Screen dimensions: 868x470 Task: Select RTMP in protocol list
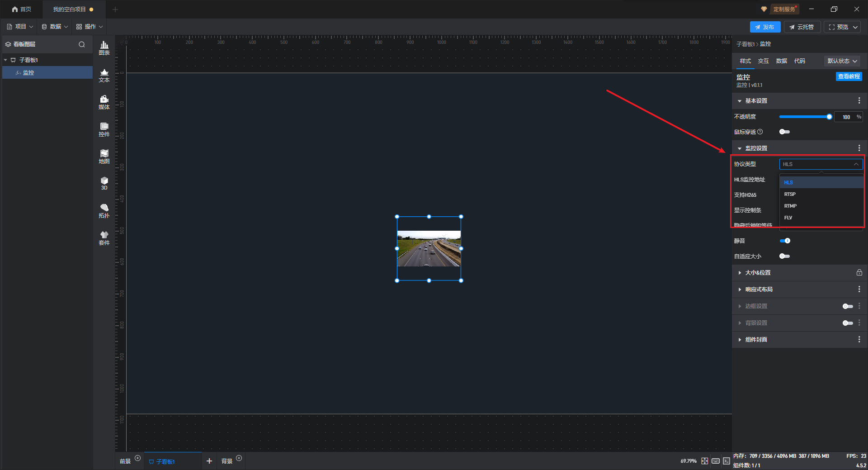[821, 206]
